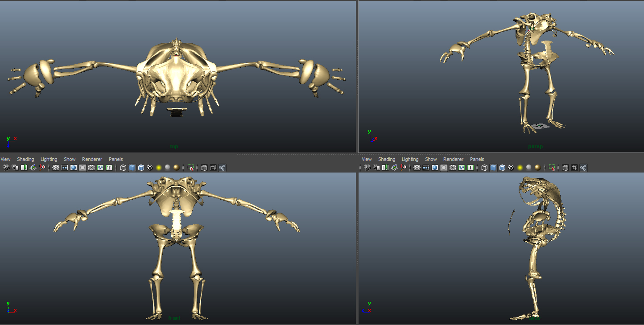This screenshot has width=644, height=325.
Task: Toggle Safe Action in side panel toolbar
Action: 462,168
